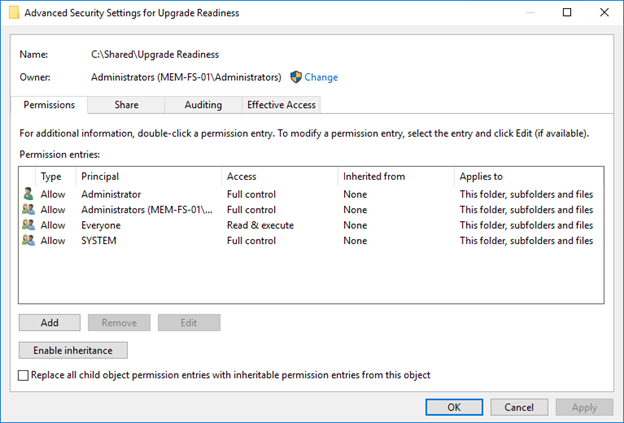The image size is (624, 423).
Task: Close the Advanced Security Settings window
Action: click(601, 12)
